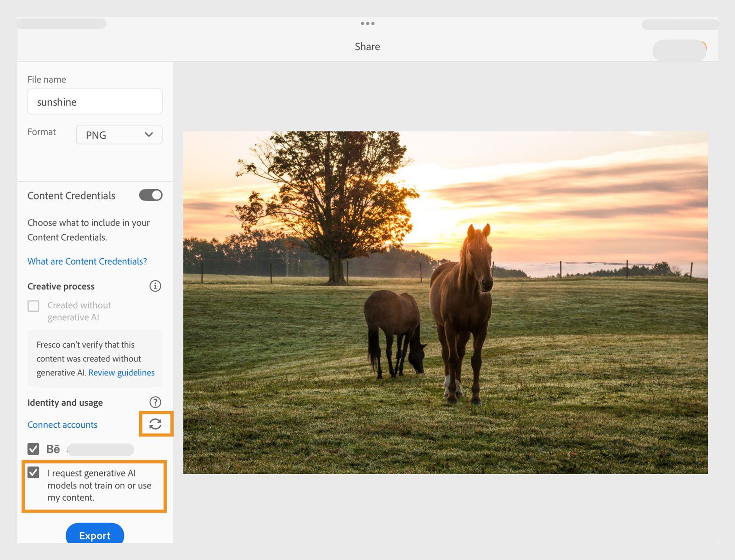The width and height of the screenshot is (735, 560).
Task: Check Created without generative AI box
Action: pos(34,306)
